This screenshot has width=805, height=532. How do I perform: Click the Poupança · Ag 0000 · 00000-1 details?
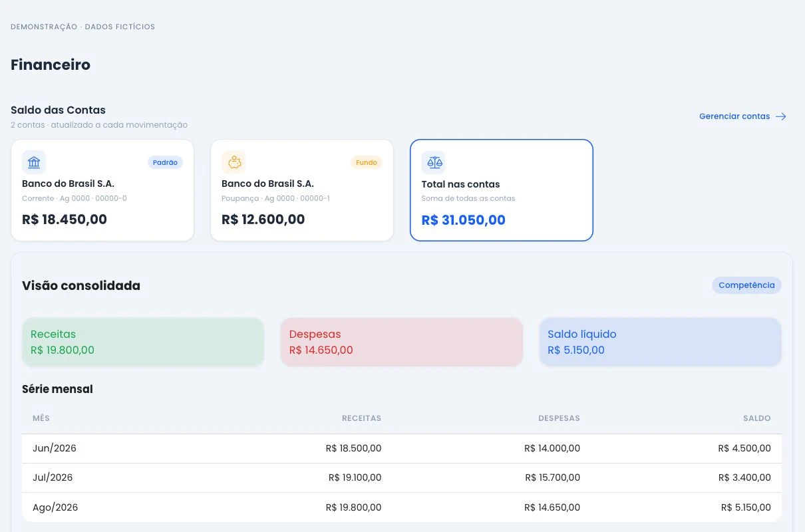pyautogui.click(x=275, y=198)
